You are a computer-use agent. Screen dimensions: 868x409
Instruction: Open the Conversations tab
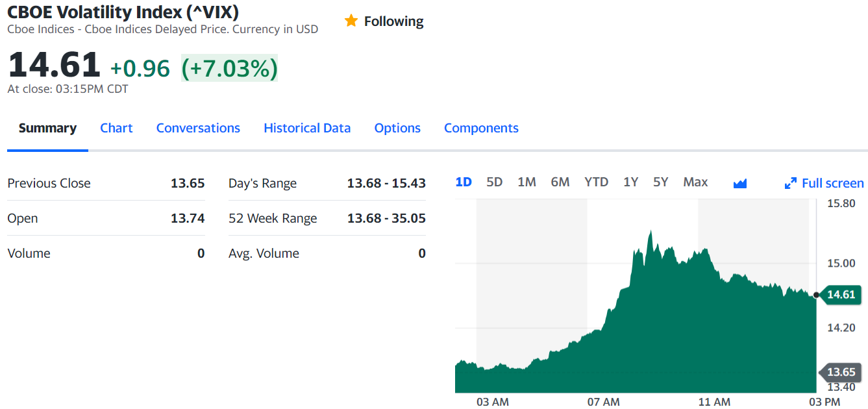(198, 128)
